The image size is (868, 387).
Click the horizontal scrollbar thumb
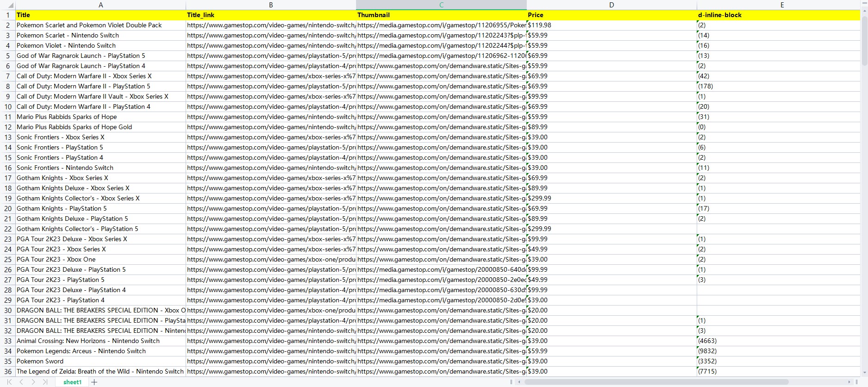click(x=656, y=382)
